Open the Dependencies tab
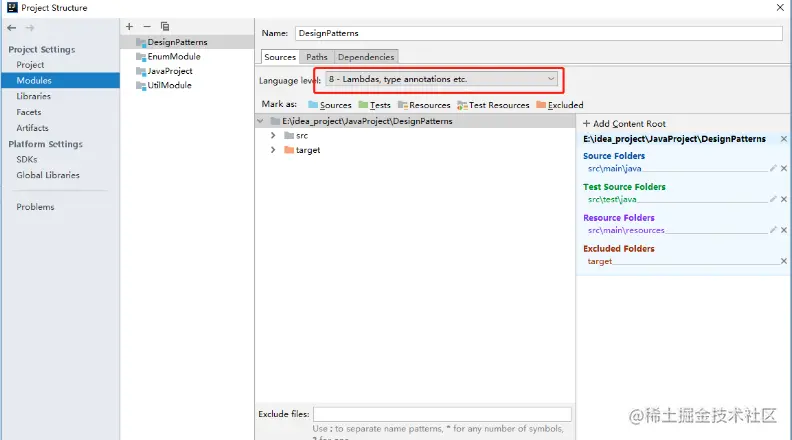792x440 pixels. [366, 57]
